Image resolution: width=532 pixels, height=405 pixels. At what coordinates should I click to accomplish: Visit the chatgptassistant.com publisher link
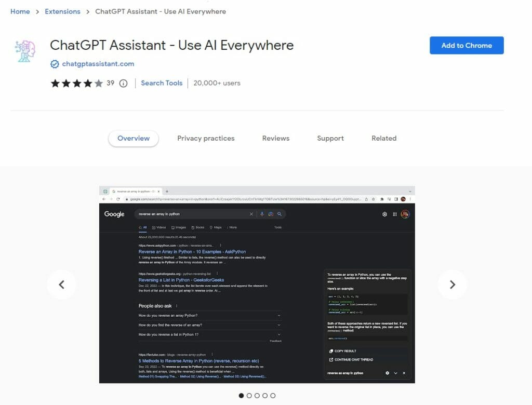(98, 64)
